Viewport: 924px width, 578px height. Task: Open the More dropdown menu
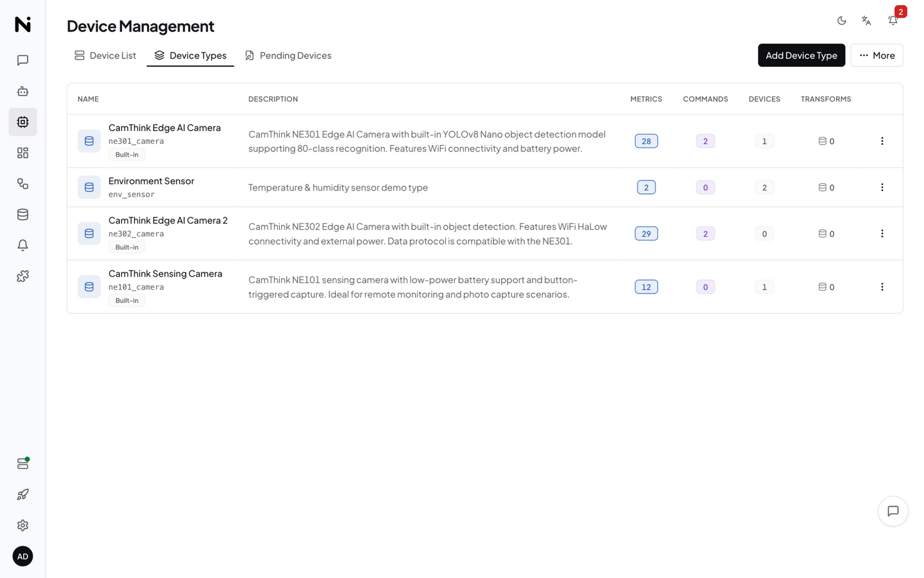tap(877, 55)
